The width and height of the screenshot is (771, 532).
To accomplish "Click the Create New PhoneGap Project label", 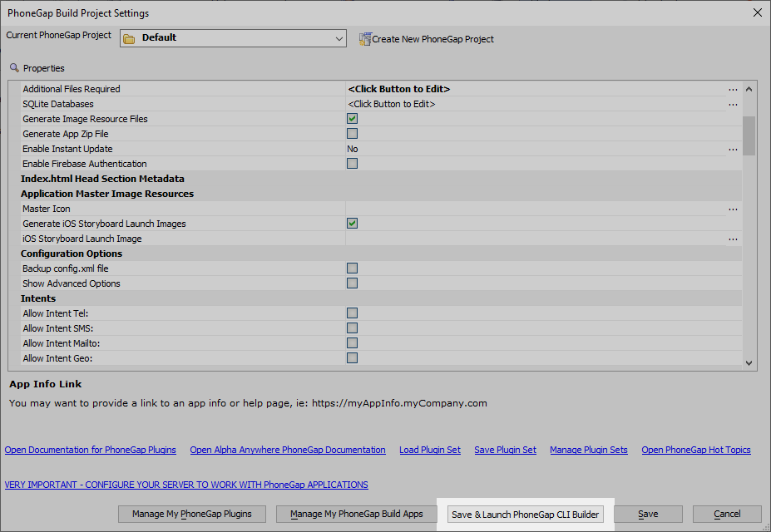I will click(432, 39).
